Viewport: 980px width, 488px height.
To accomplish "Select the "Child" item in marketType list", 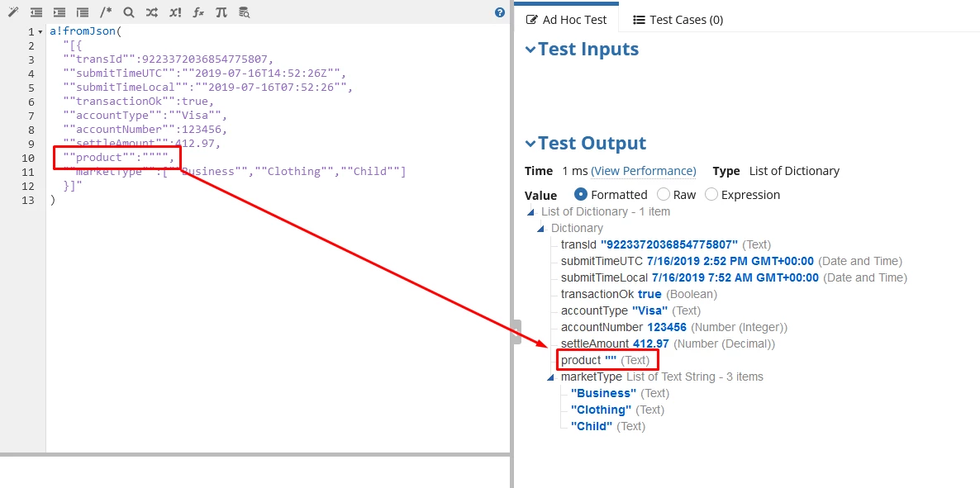I will point(607,426).
